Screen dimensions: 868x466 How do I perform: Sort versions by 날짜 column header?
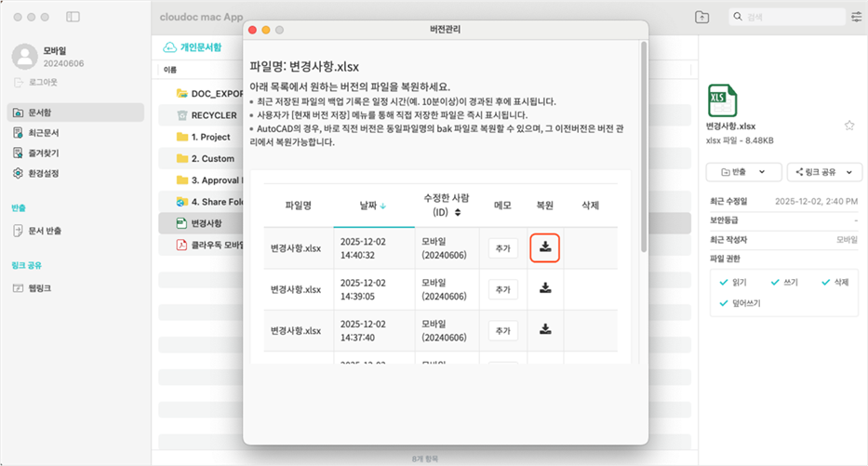point(374,205)
